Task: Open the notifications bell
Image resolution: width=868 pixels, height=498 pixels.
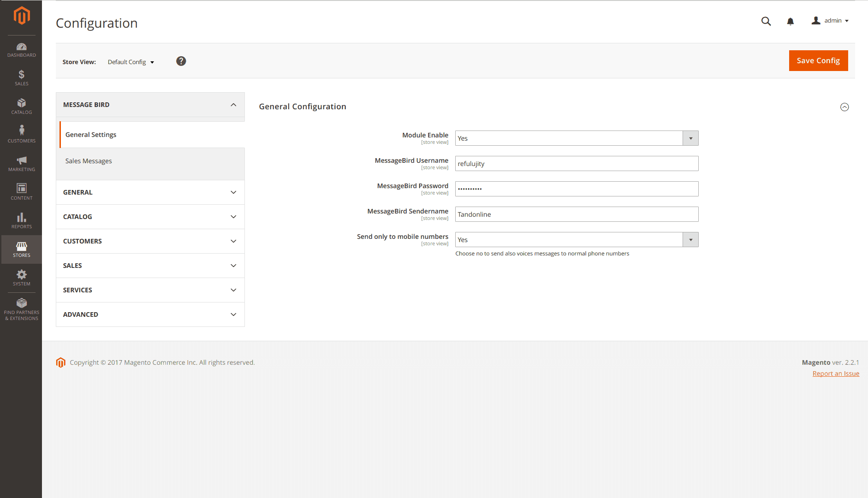Action: click(x=791, y=21)
